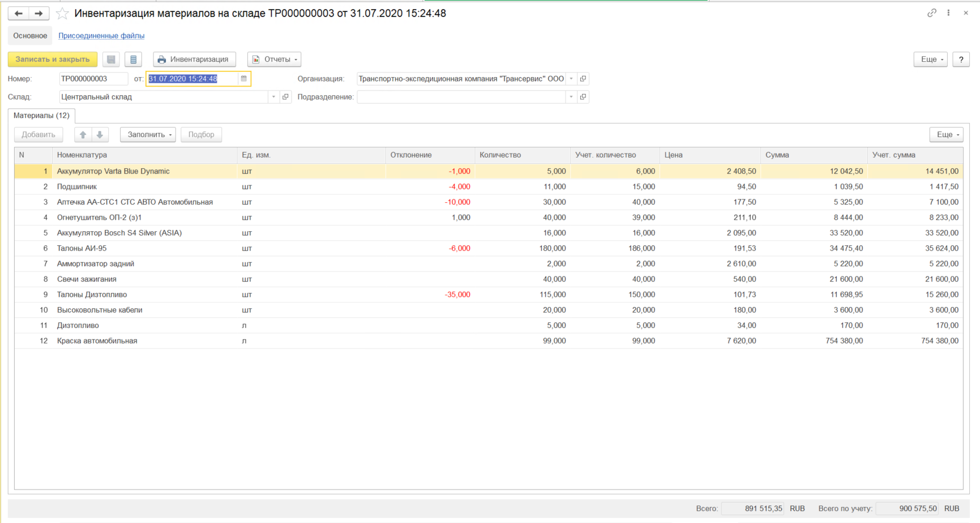Screen dimensions: 980x523
Task: Select row Аккумулятор Varta Blue Dynamic
Action: click(x=489, y=171)
